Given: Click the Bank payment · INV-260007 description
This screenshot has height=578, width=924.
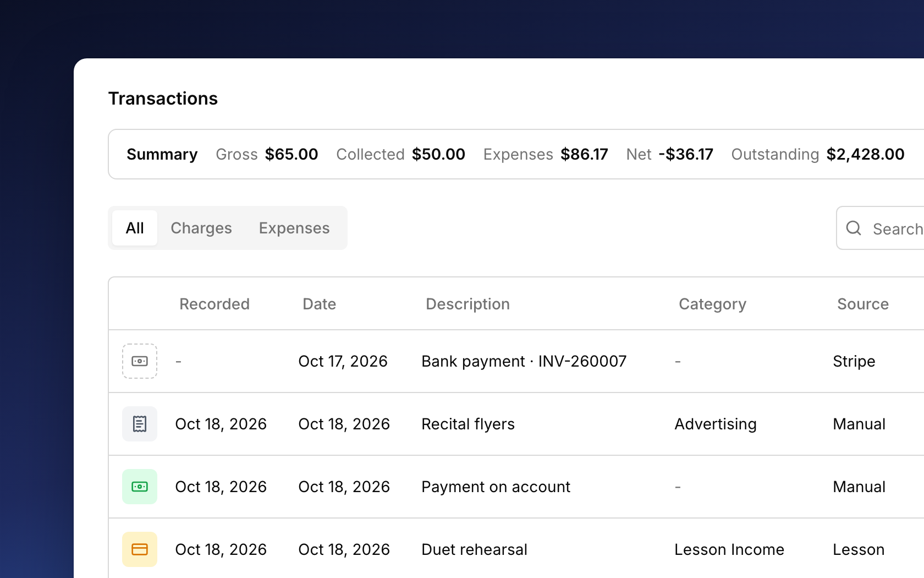Looking at the screenshot, I should click(524, 361).
